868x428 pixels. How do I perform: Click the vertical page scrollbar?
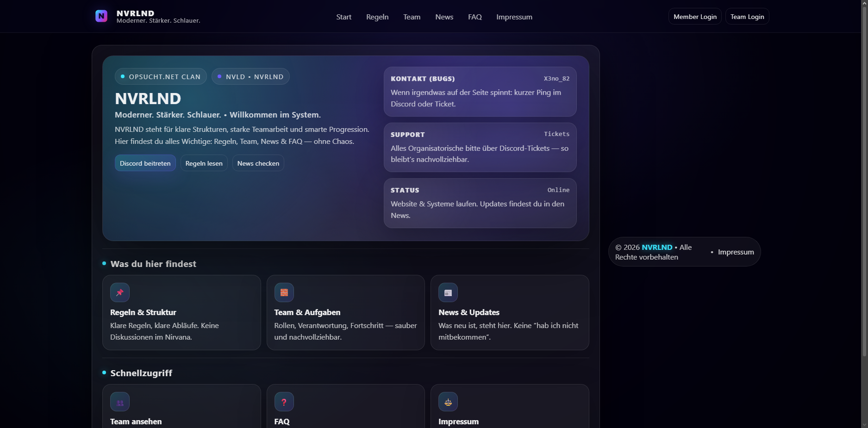pos(864,185)
